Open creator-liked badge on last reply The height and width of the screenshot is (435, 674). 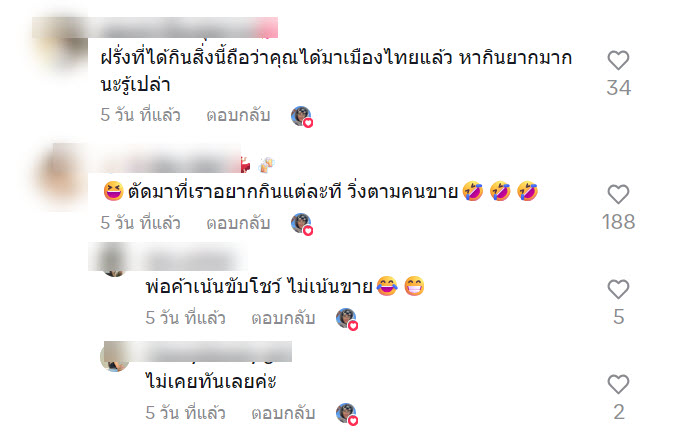(x=347, y=414)
